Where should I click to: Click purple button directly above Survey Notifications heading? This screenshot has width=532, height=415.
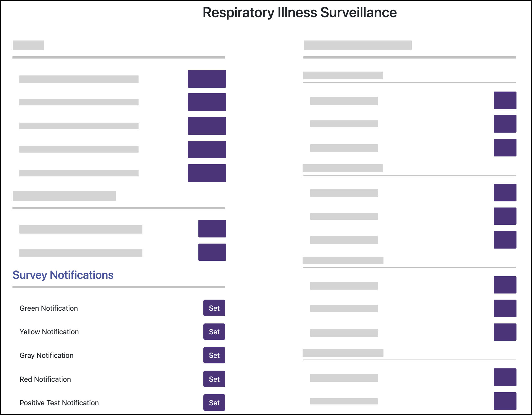coord(212,252)
